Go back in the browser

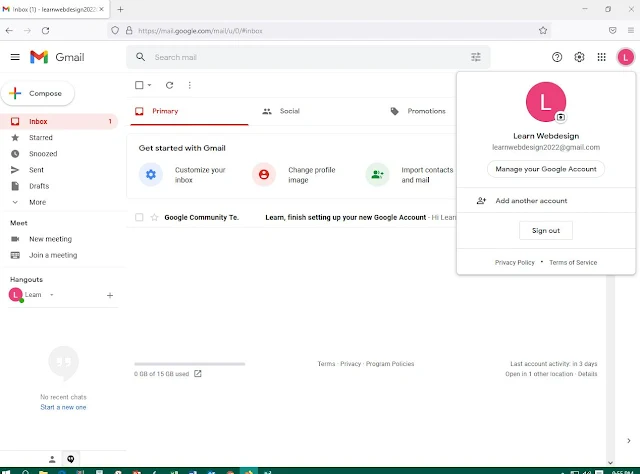pyautogui.click(x=9, y=31)
